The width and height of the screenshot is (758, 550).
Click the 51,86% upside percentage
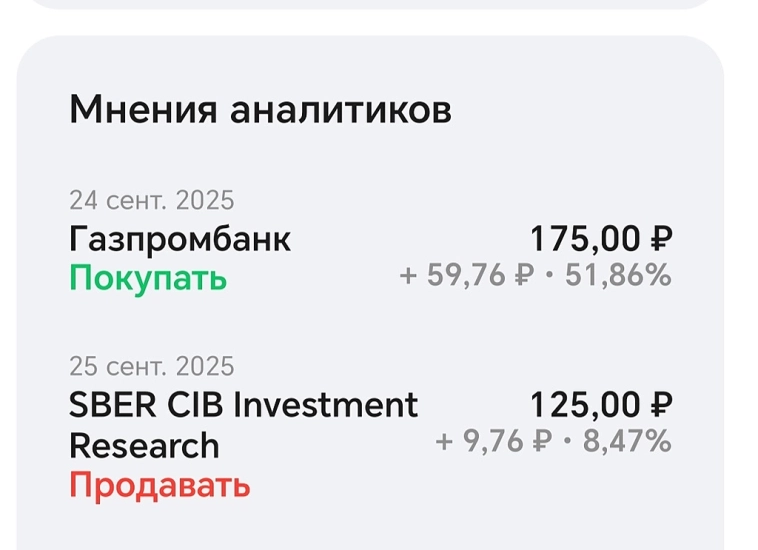[x=618, y=275]
